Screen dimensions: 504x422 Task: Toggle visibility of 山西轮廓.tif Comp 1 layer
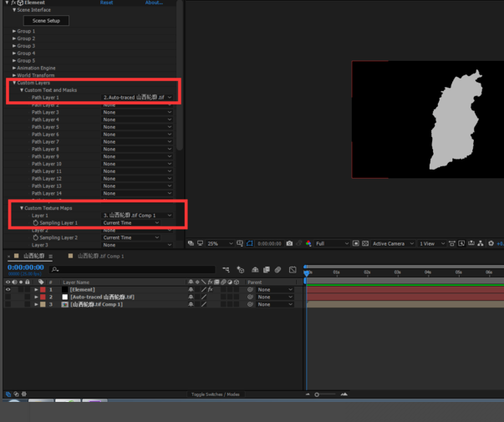tap(8, 304)
